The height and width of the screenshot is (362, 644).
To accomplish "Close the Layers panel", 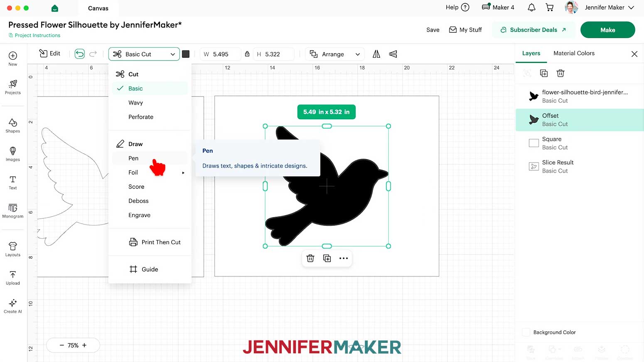I will click(x=634, y=54).
